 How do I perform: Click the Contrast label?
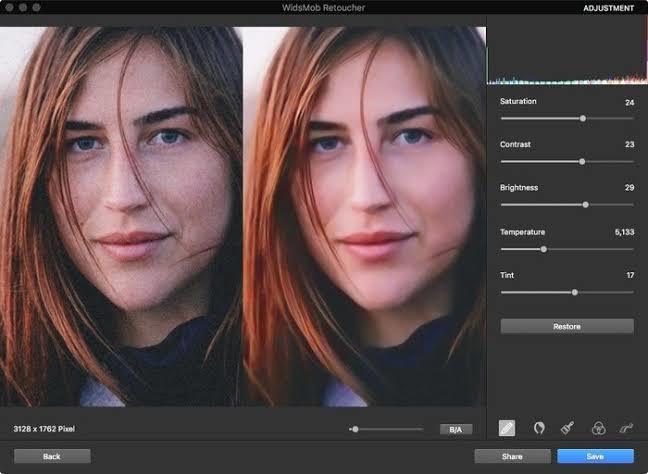[x=515, y=144]
